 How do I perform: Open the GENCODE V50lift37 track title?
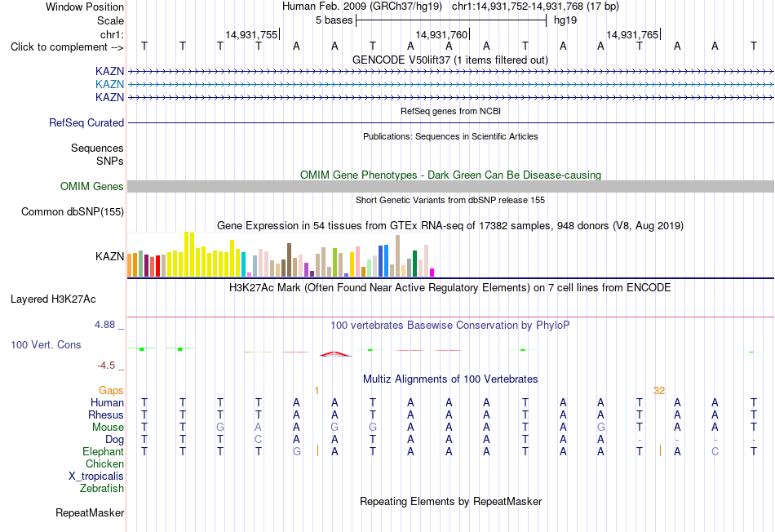[450, 60]
